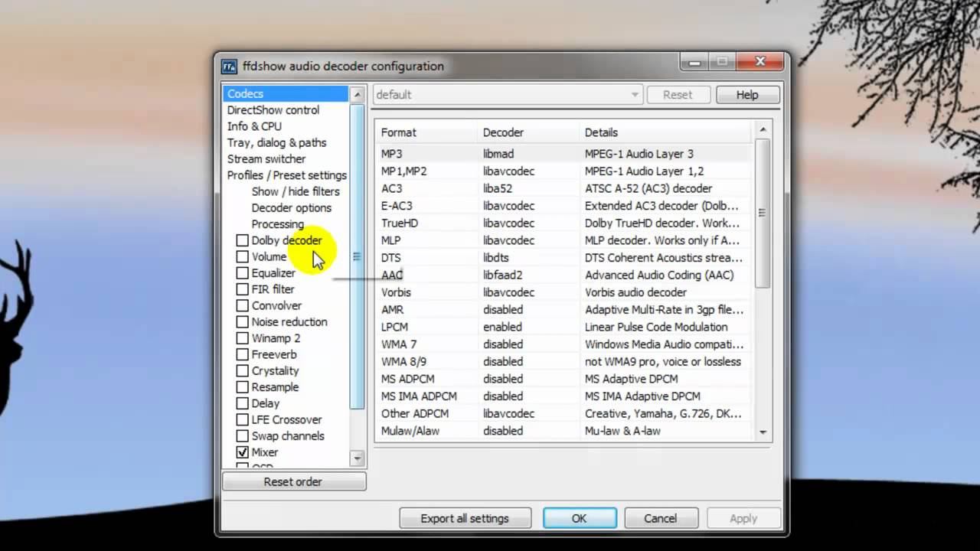
Task: Click the ffdshow icon in title bar
Action: tap(229, 67)
